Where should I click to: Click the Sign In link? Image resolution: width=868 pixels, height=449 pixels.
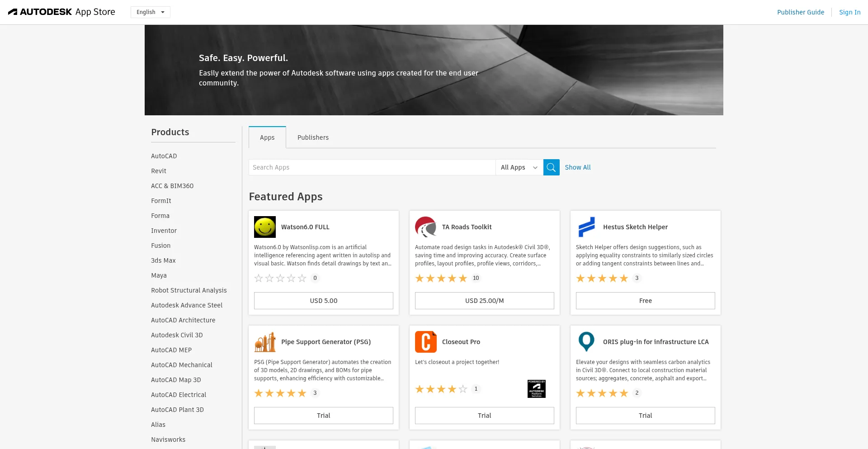(x=849, y=12)
